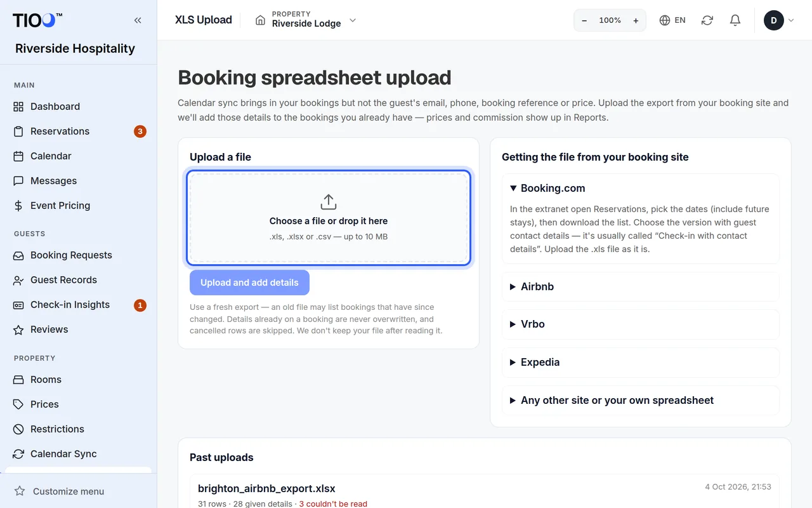Click the Reservations badge showing 3
Screen dimensions: 812x508
tap(140, 131)
